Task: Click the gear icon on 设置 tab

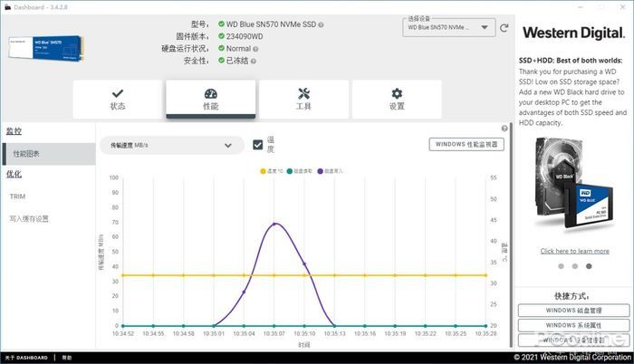Action: click(x=397, y=93)
